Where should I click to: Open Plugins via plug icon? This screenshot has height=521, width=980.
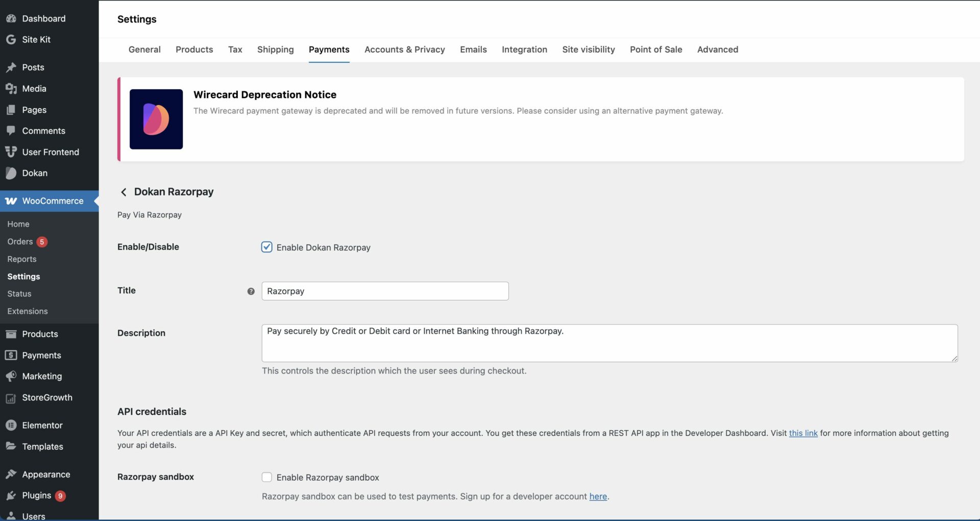pos(11,495)
